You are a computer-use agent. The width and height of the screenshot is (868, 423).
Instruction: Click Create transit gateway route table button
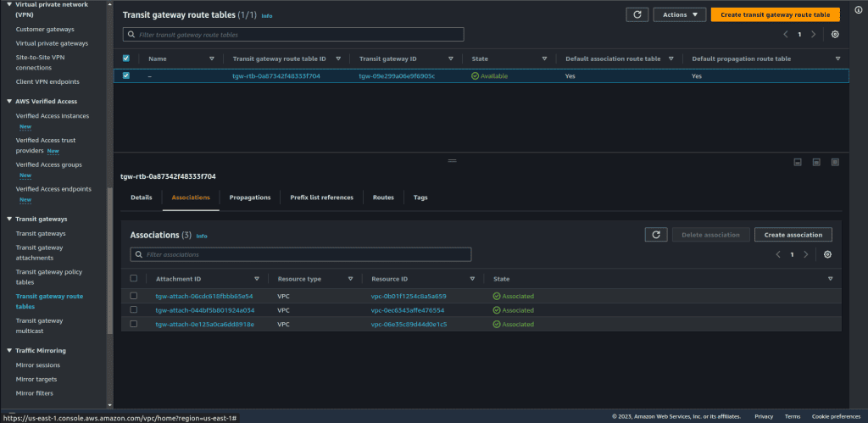pos(775,14)
